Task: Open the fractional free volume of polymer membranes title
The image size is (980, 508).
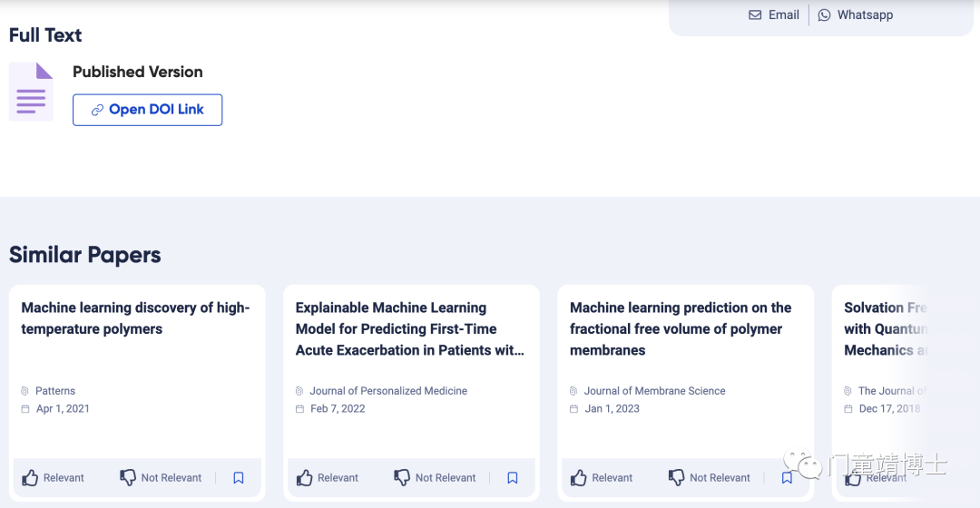Action: coord(681,328)
